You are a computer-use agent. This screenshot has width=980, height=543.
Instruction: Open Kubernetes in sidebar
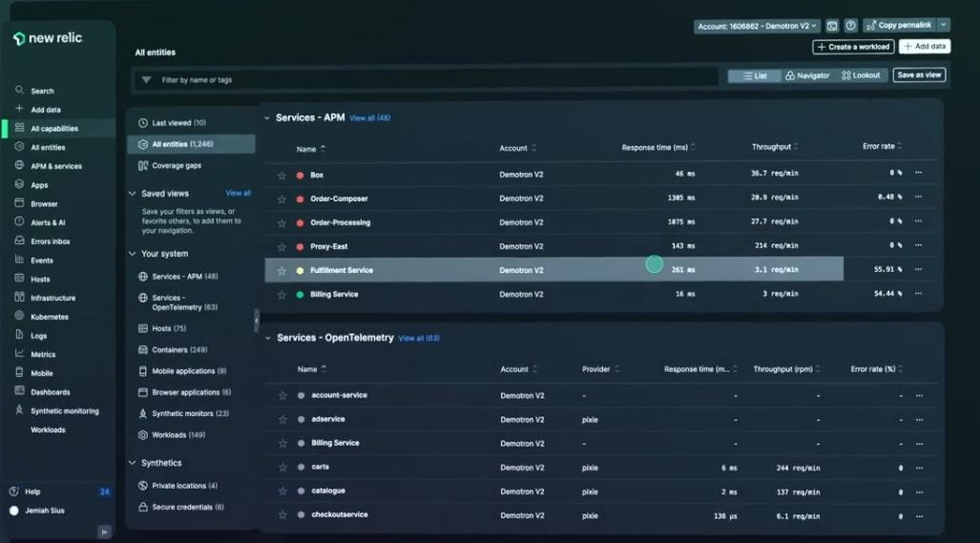click(x=49, y=317)
